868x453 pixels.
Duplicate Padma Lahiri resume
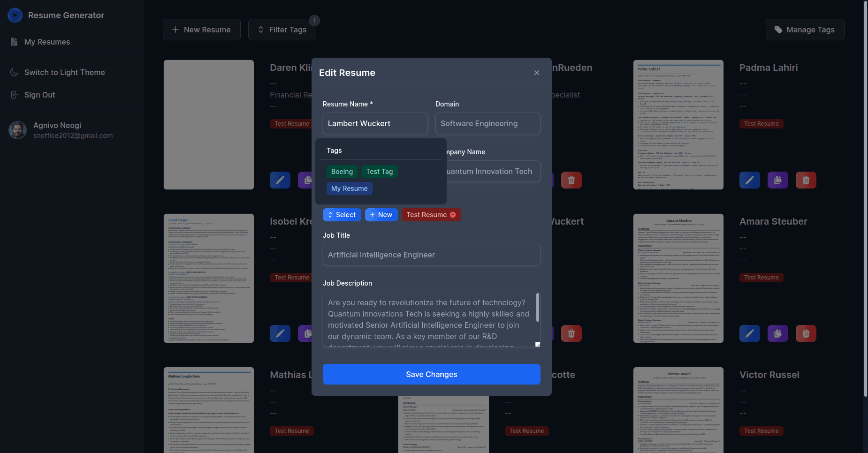pos(778,180)
